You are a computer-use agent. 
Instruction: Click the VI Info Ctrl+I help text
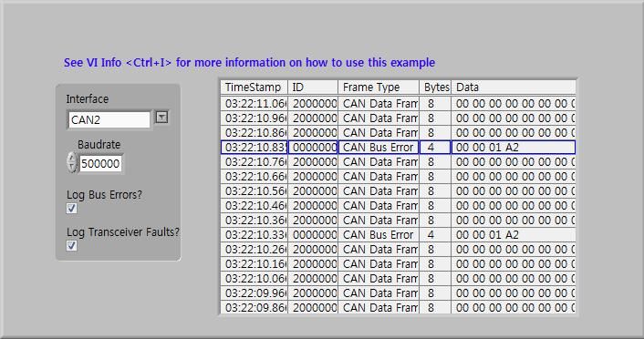tap(249, 63)
